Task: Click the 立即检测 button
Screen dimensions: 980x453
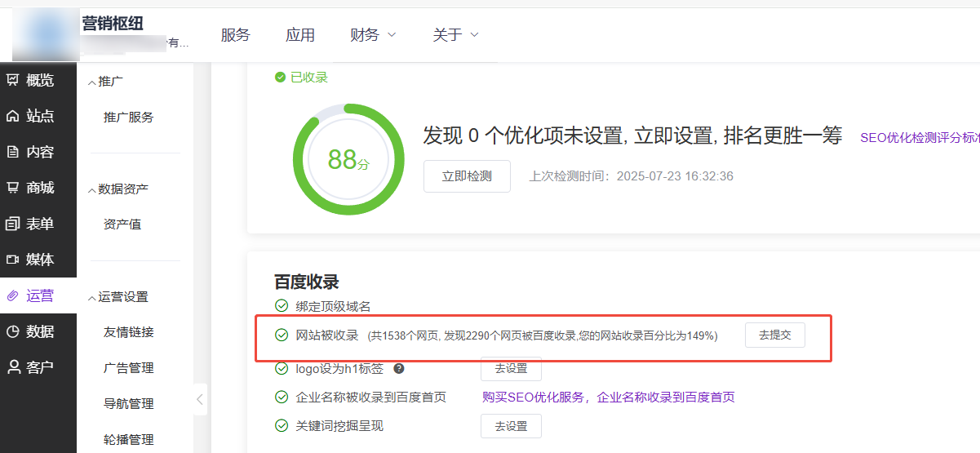Action: pyautogui.click(x=467, y=176)
